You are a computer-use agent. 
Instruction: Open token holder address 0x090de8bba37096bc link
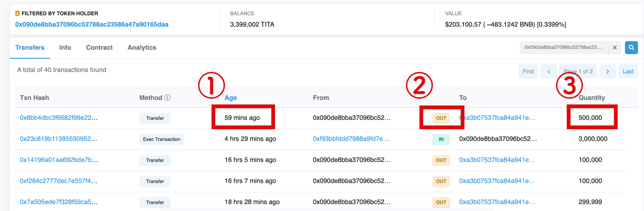[x=92, y=24]
